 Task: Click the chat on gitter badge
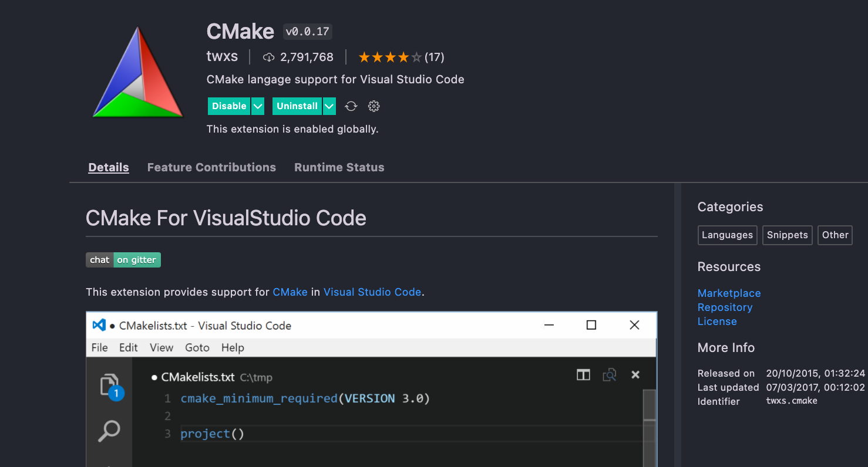coord(123,260)
